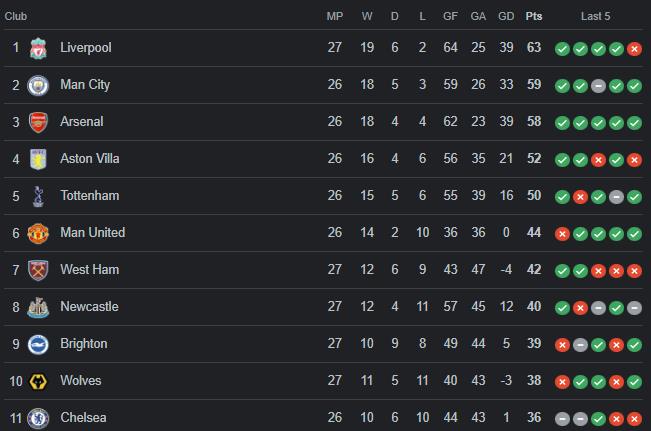Click the Aston Villa club crest
Viewport: 651px width, 431px height.
click(x=38, y=159)
